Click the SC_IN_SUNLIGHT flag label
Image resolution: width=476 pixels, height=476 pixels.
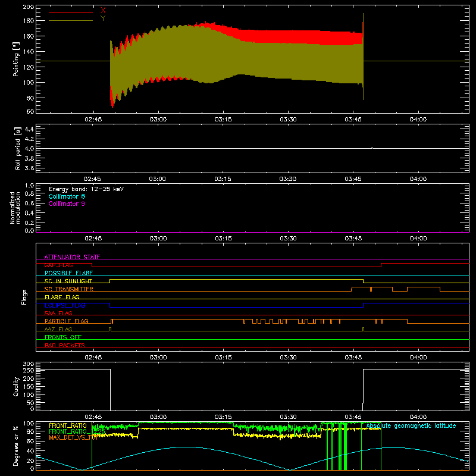[x=68, y=281]
